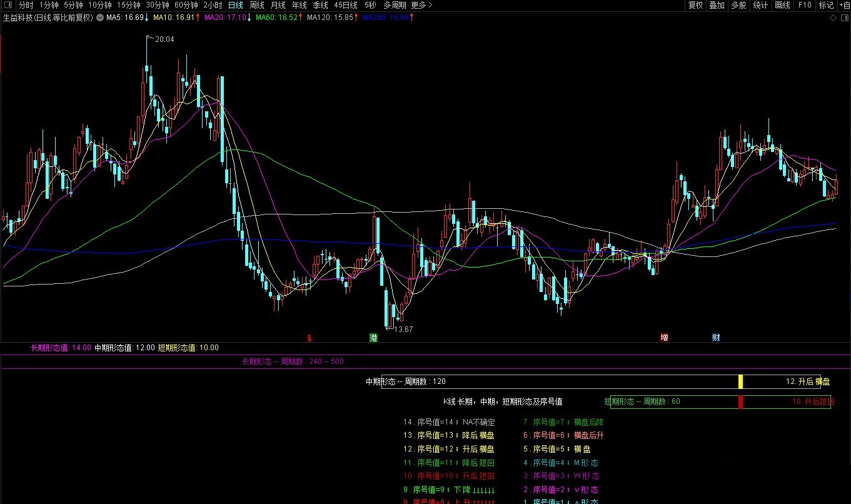Click legend entry 14 NA不确定
851x504 pixels.
click(449, 423)
